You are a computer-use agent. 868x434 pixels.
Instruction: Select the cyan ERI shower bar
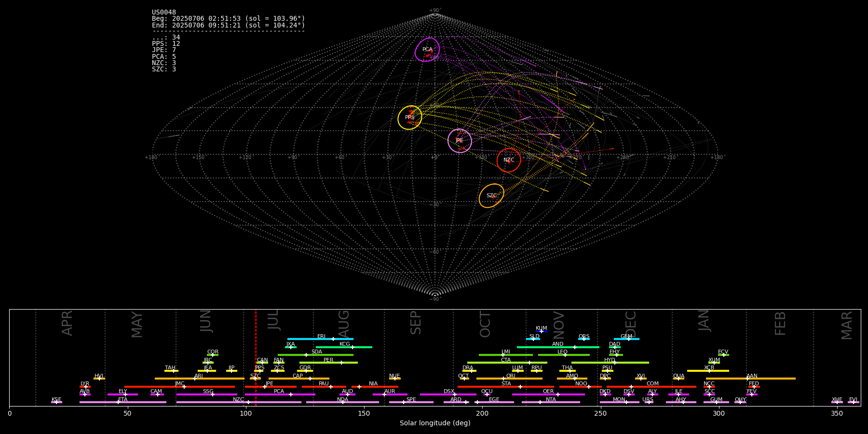point(320,339)
